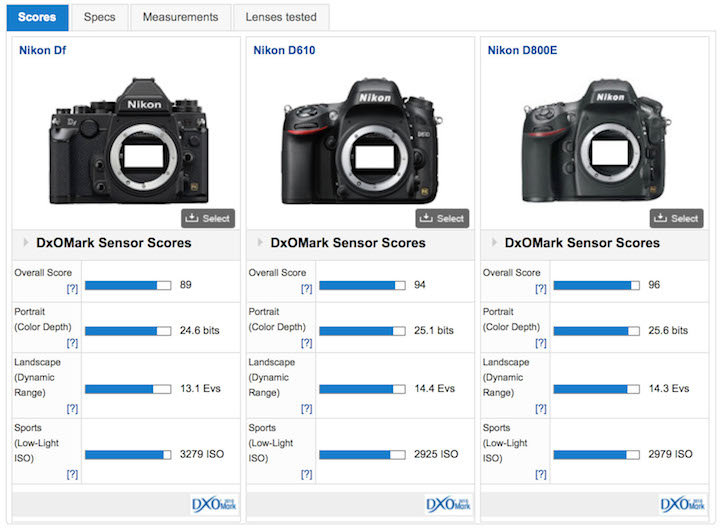Click Nikon Df color depth bar
Screen dimensions: 720x532
pos(128,331)
